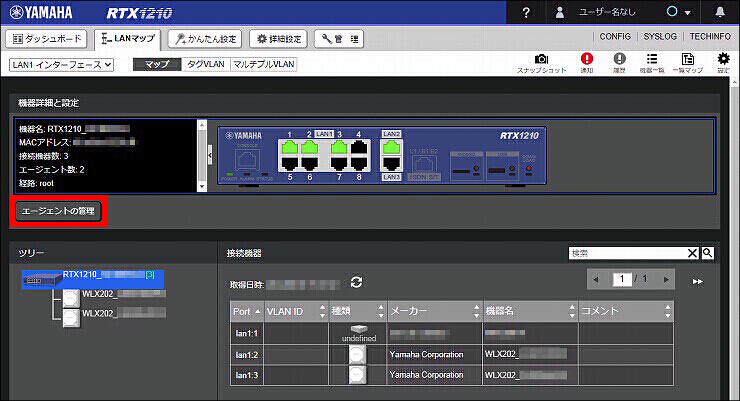Viewport: 740px width, 401px height.
Task: Sort by the コメント column
Action: [626, 311]
